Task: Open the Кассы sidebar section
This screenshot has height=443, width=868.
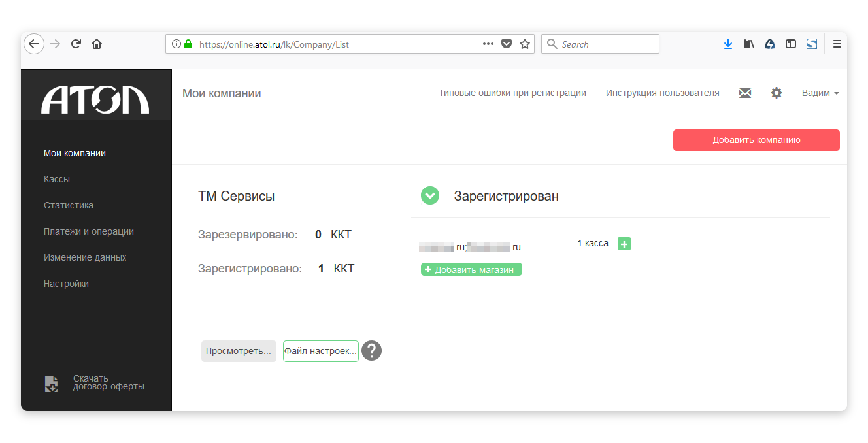Action: (x=57, y=178)
